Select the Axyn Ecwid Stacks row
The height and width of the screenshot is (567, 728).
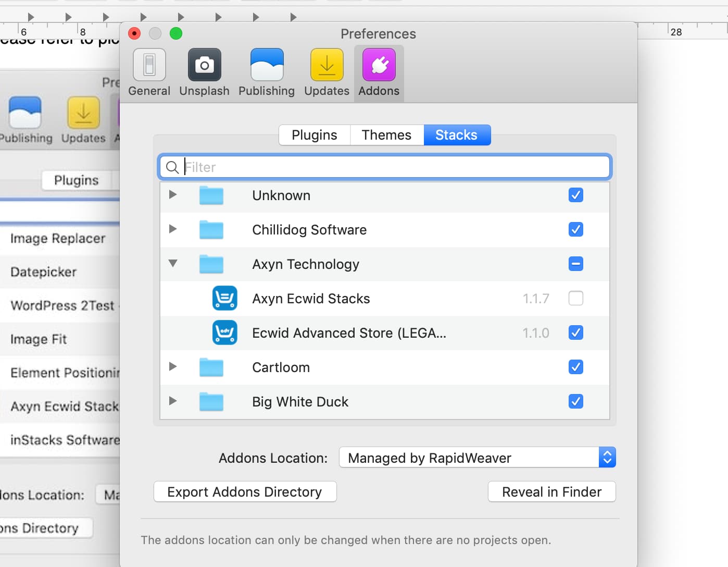click(x=385, y=299)
